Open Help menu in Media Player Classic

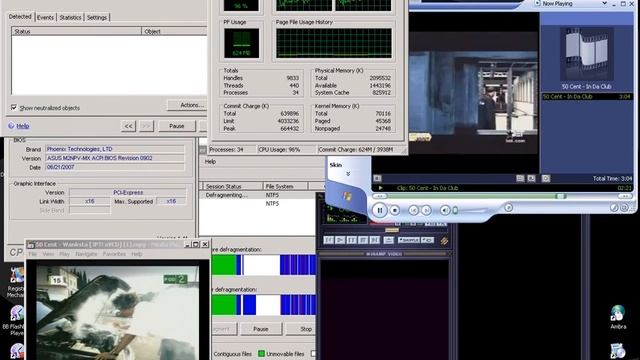point(136,254)
